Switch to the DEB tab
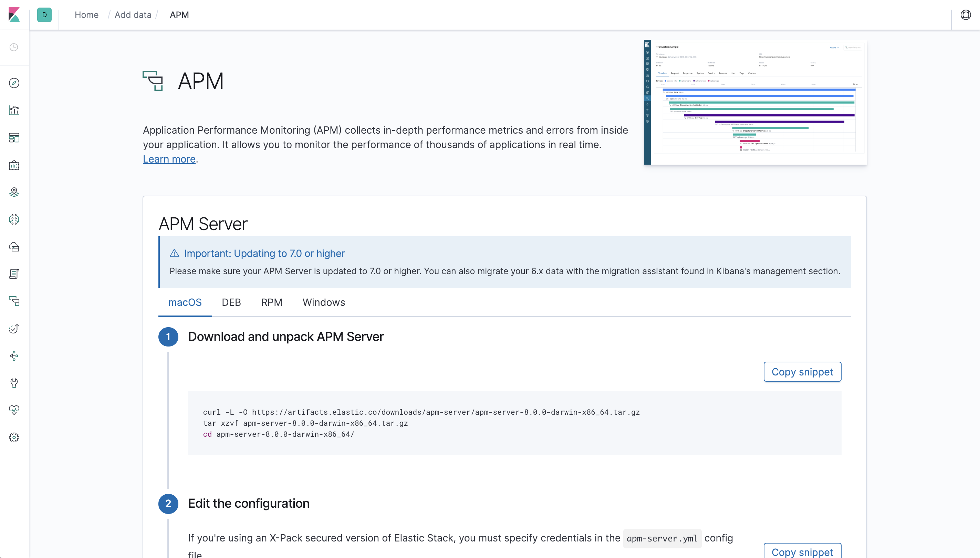980x558 pixels. (x=231, y=302)
